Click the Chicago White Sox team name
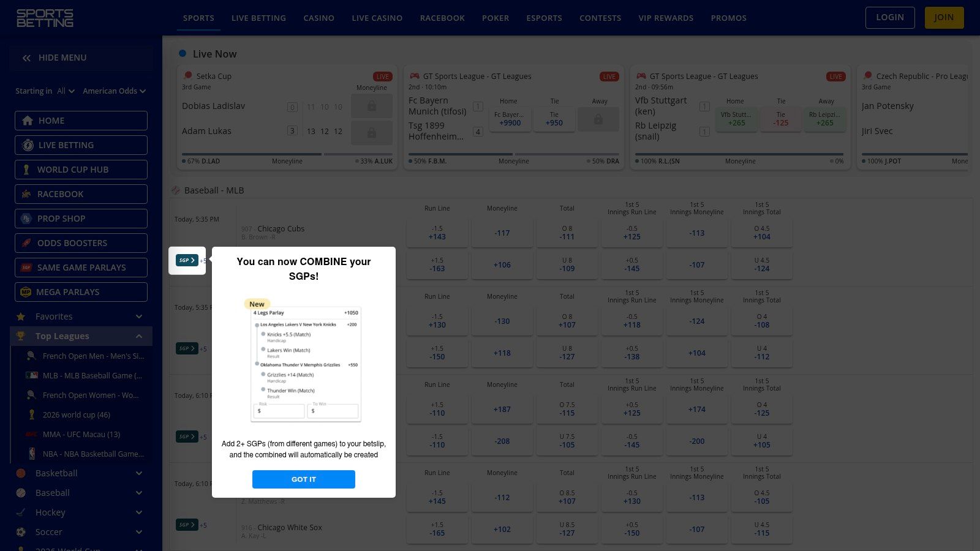Viewport: 980px width, 551px height. pyautogui.click(x=290, y=527)
